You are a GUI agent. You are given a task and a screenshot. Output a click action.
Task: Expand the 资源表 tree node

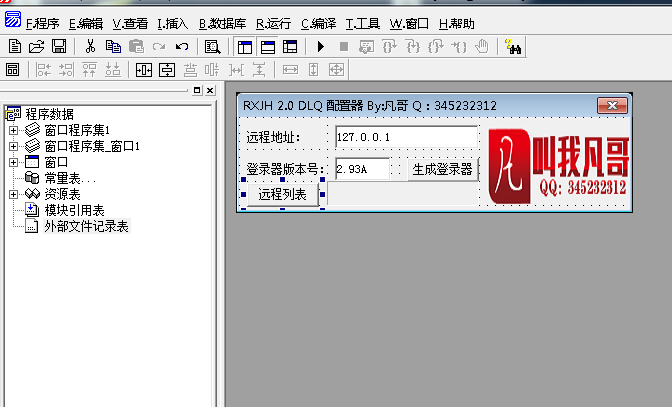pyautogui.click(x=13, y=194)
